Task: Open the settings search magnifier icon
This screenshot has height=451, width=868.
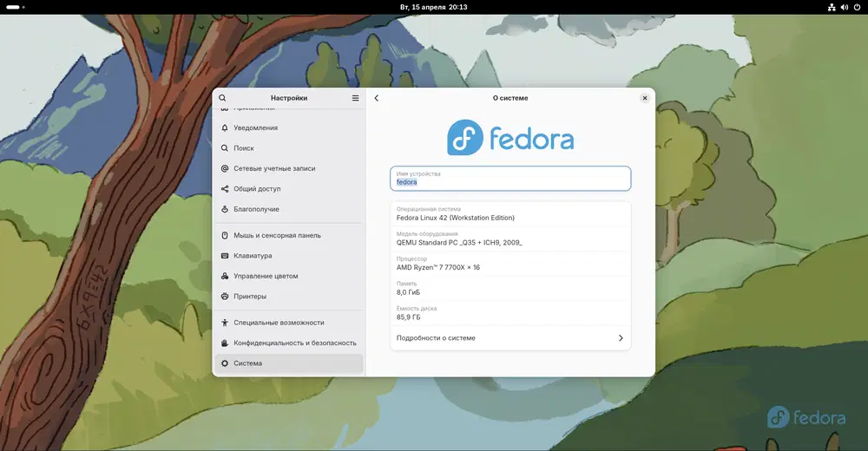Action: point(222,98)
